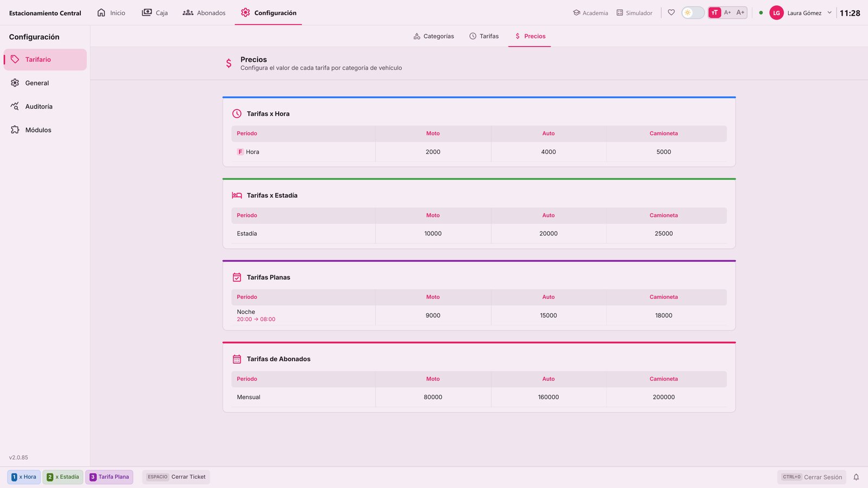Click the calendar-check icon beside Tarifas Planas

(x=237, y=277)
